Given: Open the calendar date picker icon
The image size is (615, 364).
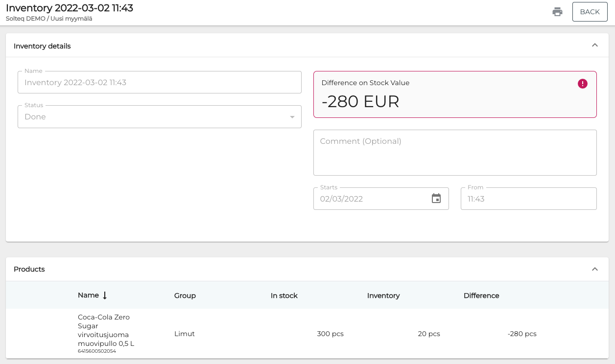Looking at the screenshot, I should (436, 199).
